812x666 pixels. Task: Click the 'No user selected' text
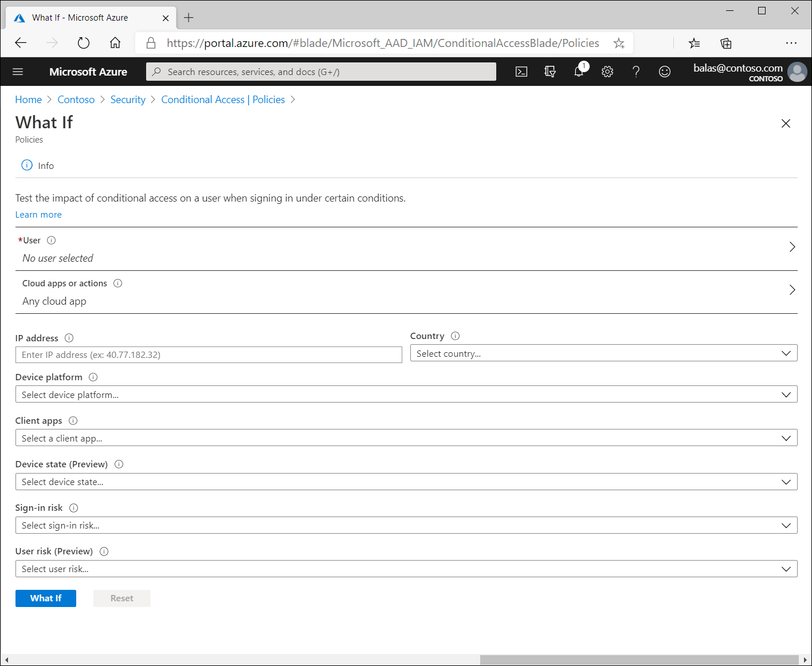tap(58, 258)
